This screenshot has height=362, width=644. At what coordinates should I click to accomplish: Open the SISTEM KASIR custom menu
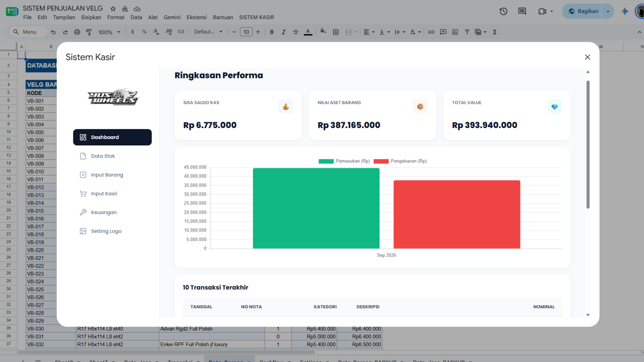point(257,17)
